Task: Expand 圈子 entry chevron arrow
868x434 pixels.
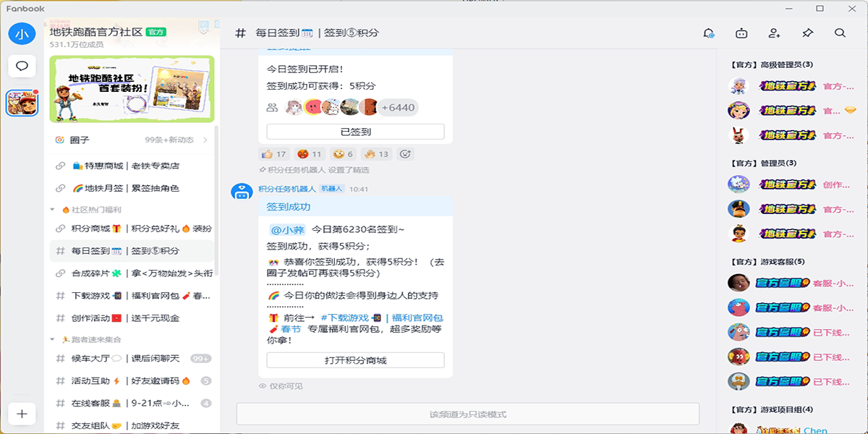Action: click(x=205, y=140)
